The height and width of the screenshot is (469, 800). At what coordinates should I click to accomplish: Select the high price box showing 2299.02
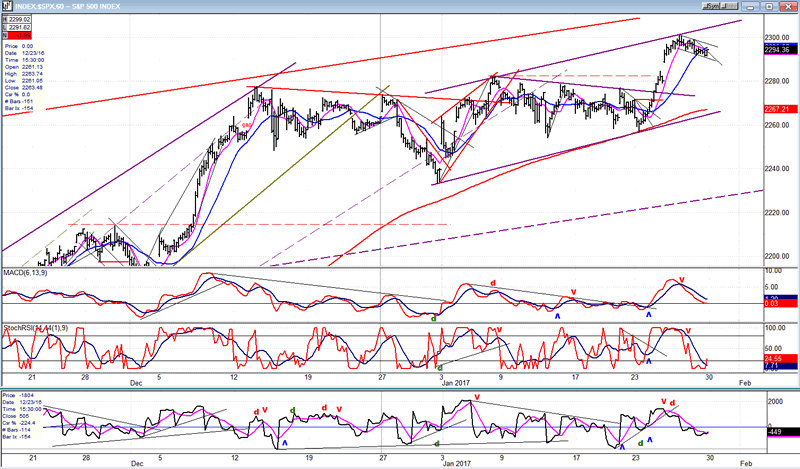[19, 18]
